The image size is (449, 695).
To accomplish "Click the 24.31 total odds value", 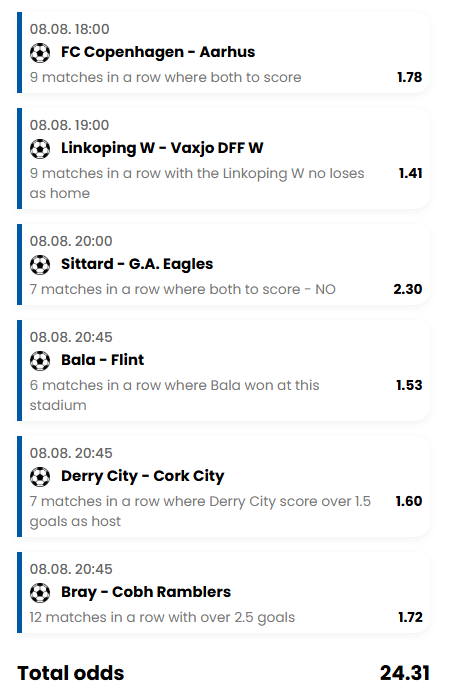I will click(405, 673).
